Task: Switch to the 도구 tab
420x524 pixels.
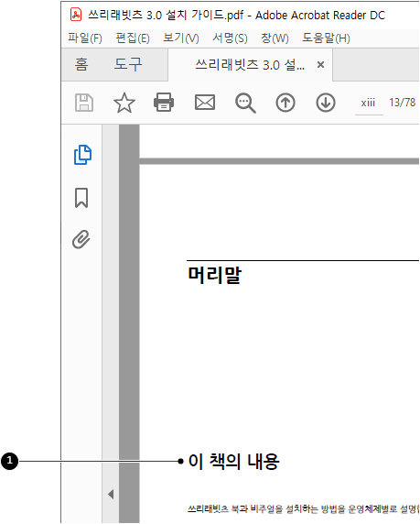Action: 128,64
